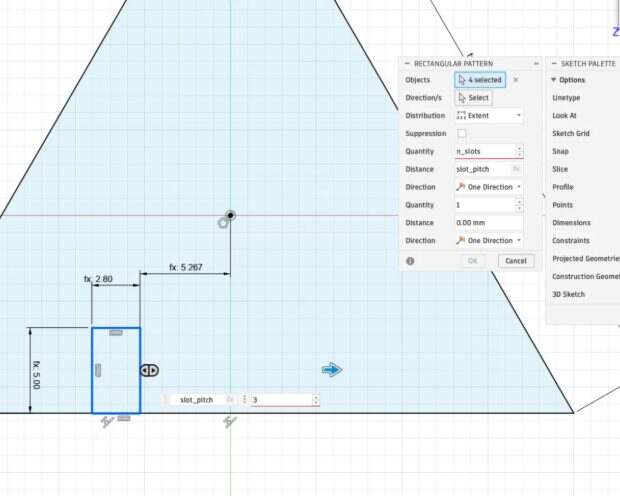Image resolution: width=620 pixels, height=496 pixels.
Task: Click the Distance field showing 0.00 mm
Action: (x=489, y=223)
